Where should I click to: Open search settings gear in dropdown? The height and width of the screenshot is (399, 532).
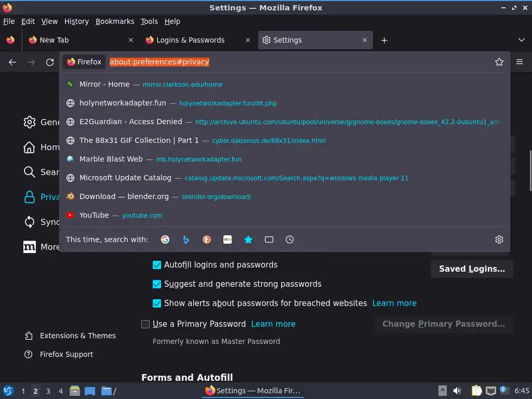499,240
